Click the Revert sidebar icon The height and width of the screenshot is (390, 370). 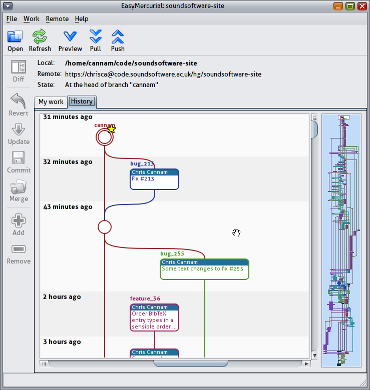point(18,101)
